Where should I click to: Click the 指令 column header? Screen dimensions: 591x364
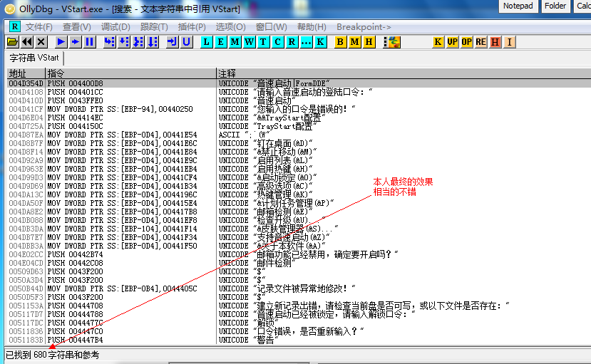(130, 73)
